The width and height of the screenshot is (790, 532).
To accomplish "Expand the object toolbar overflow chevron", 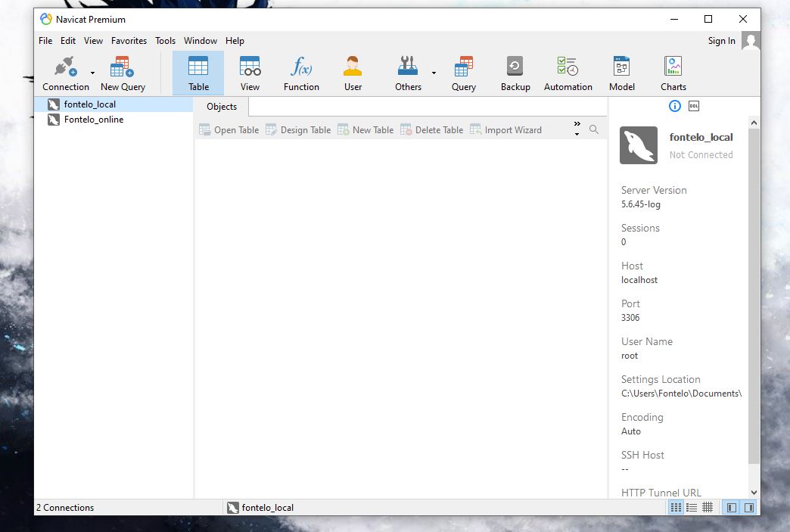I will 577,129.
